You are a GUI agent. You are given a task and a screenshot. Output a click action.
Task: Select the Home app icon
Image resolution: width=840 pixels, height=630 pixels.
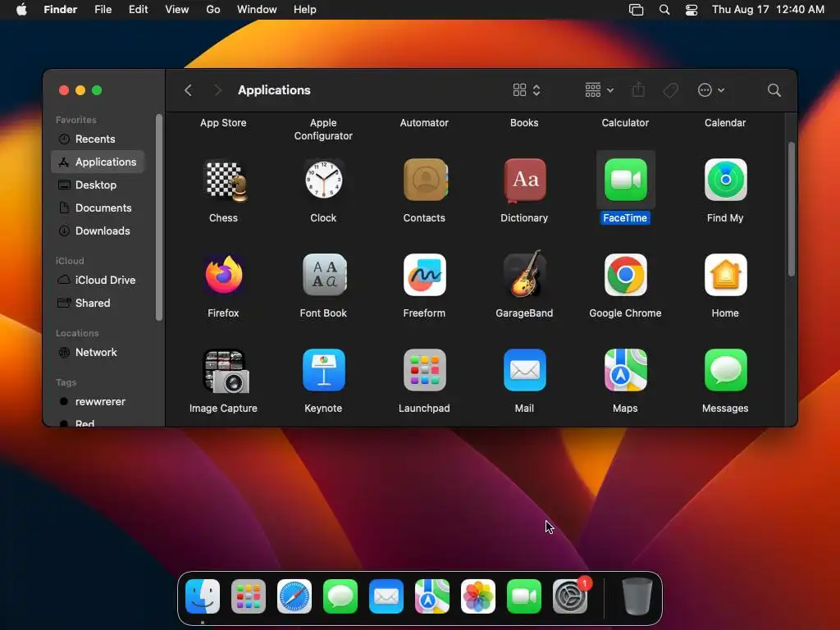pos(725,275)
